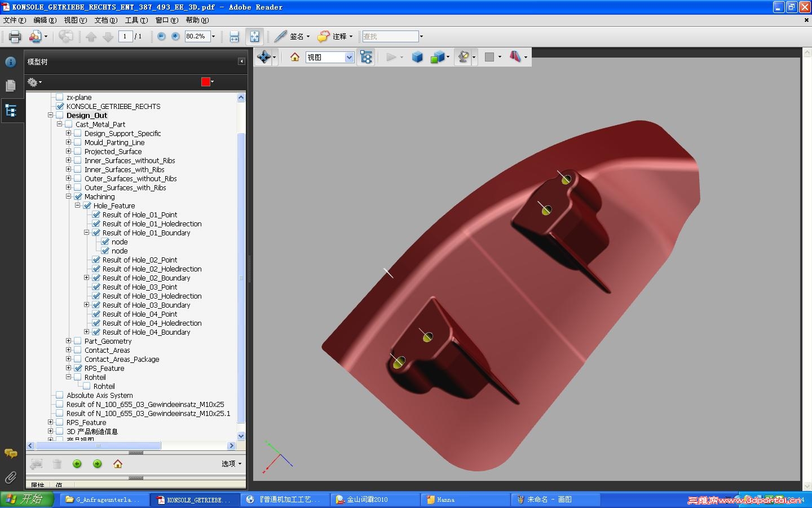Open the 文件 menu

coord(15,20)
